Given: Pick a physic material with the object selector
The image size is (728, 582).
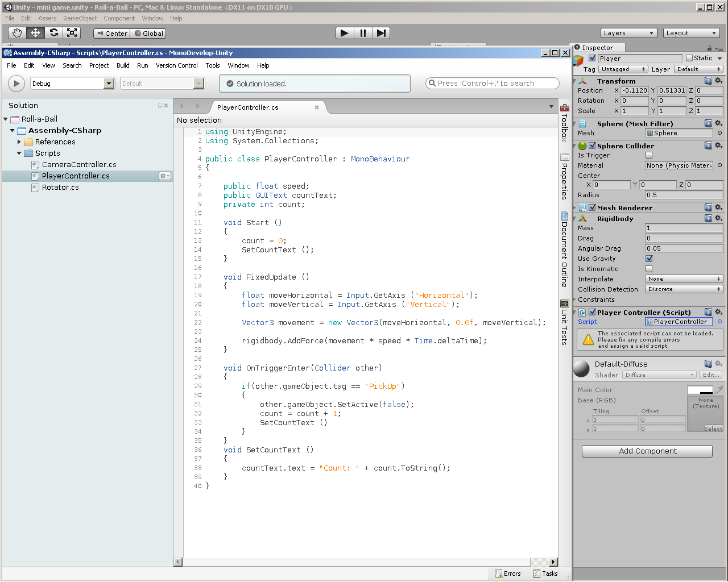Looking at the screenshot, I should 719,165.
